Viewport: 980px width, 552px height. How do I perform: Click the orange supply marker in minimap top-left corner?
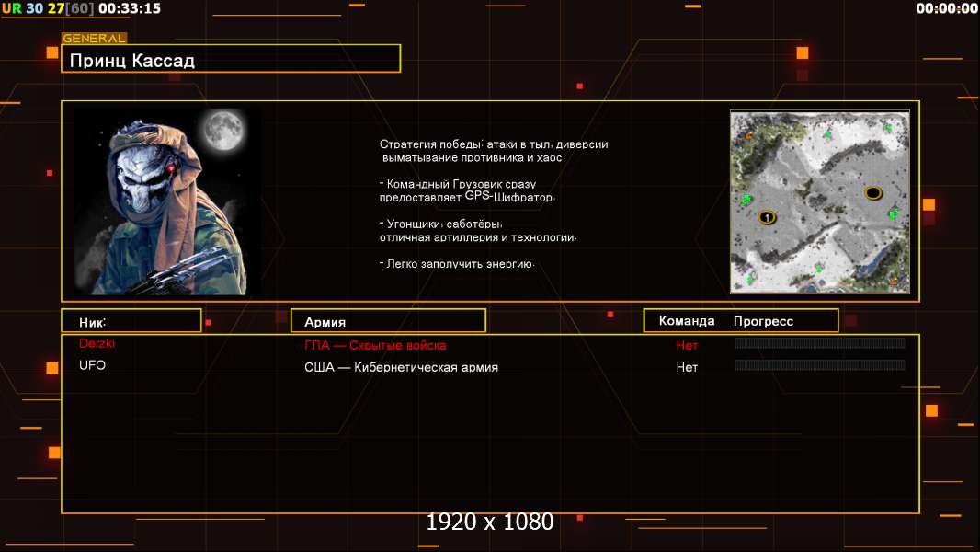748,136
